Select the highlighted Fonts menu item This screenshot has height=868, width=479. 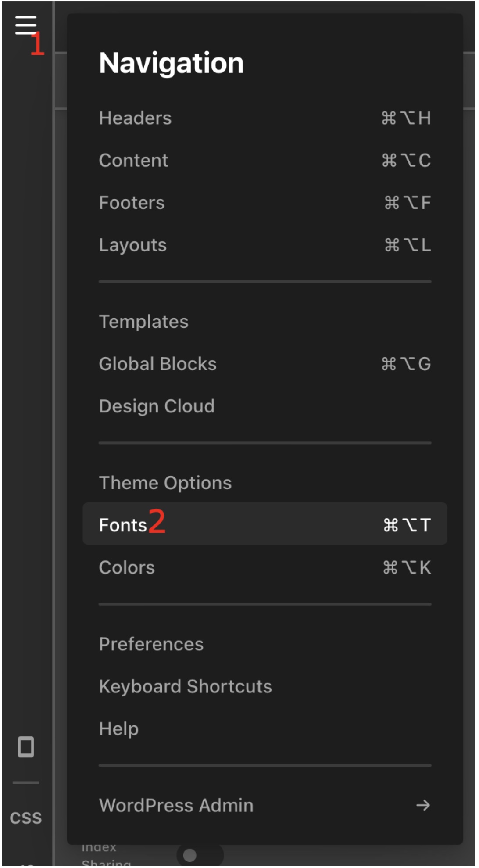point(265,524)
